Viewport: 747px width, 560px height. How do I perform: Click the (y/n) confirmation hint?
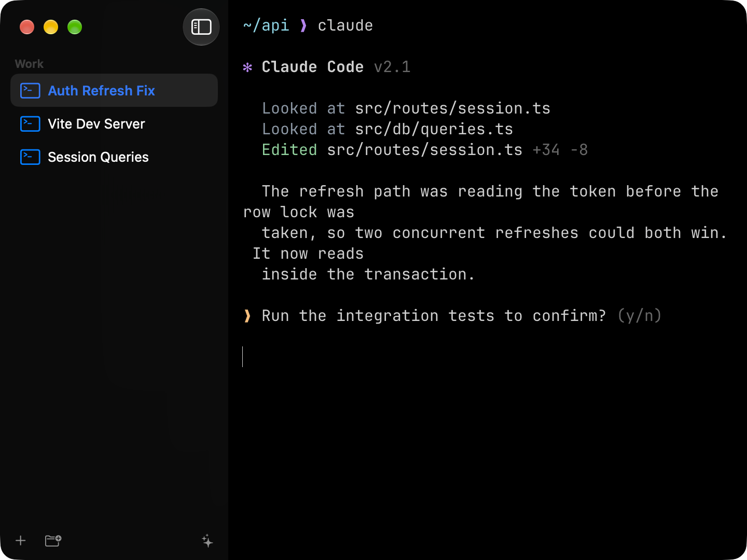[x=640, y=316]
